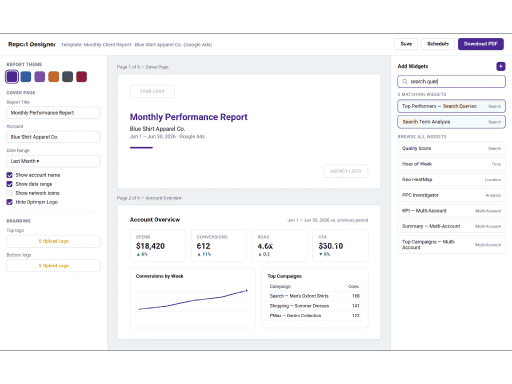Select the Conversions 612 metric card

coord(219,245)
